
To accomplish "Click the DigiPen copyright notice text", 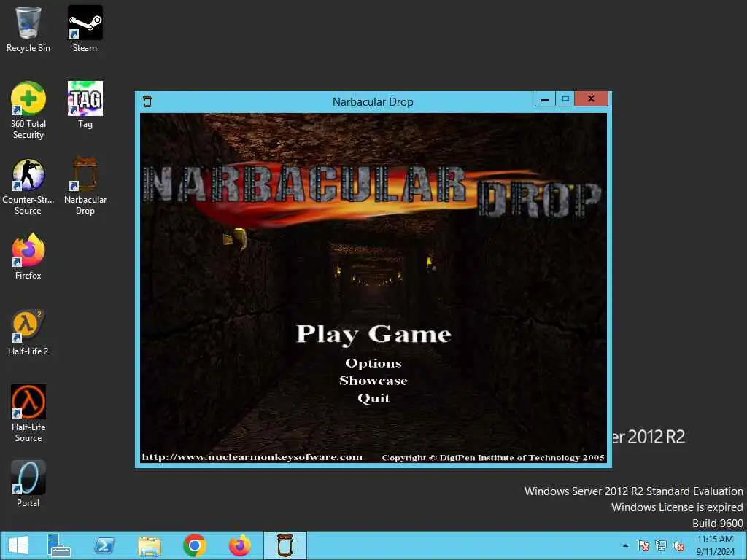I will click(493, 458).
